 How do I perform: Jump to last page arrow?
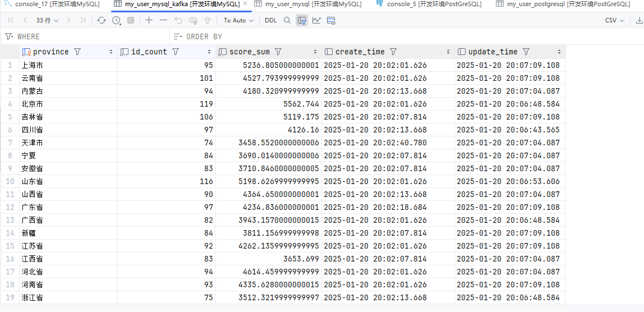[x=83, y=20]
